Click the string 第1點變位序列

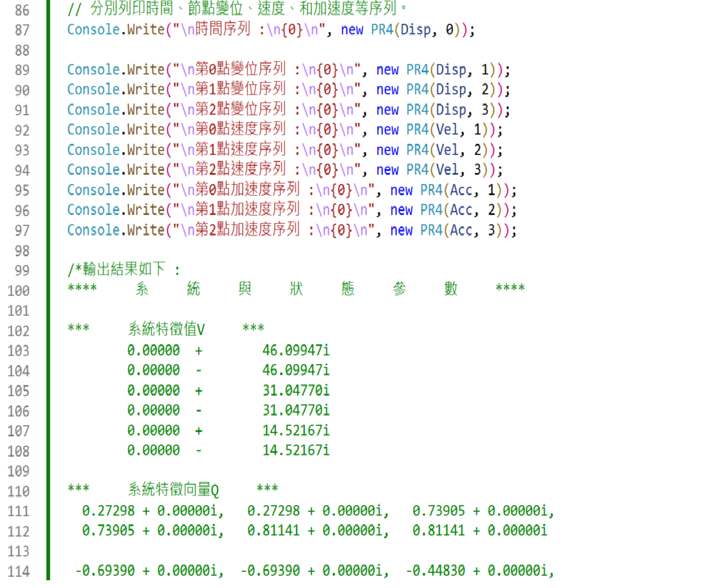tap(241, 89)
